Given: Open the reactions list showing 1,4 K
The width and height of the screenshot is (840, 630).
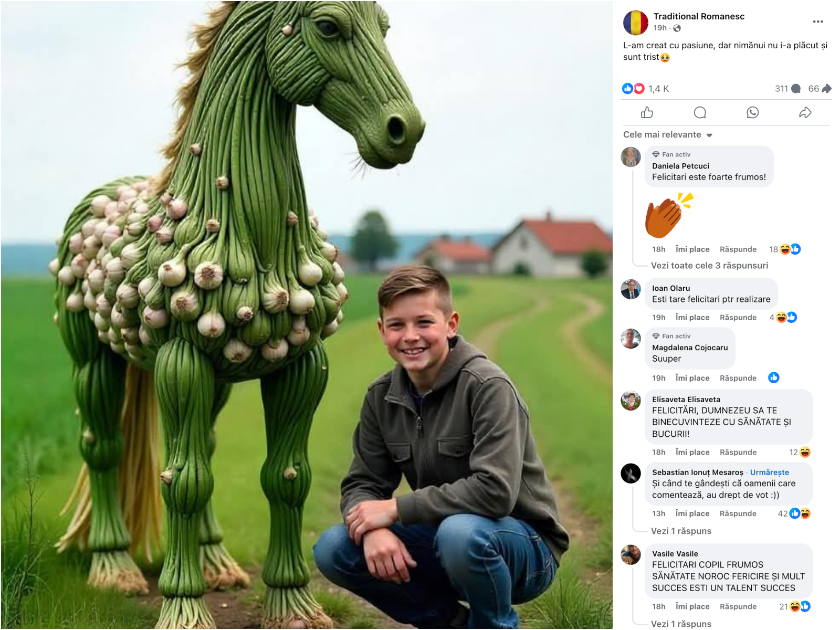Looking at the screenshot, I should [646, 89].
